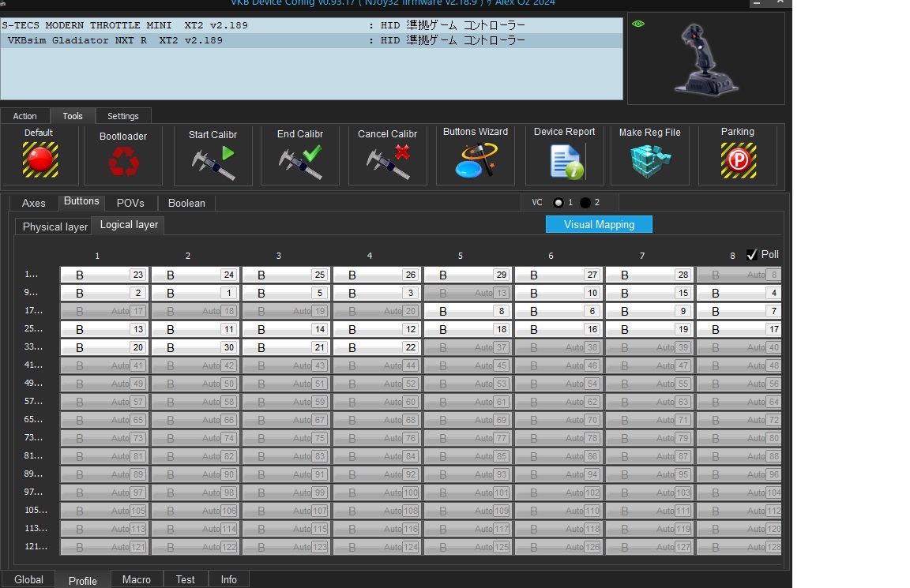Select VC radio option 1

click(558, 202)
